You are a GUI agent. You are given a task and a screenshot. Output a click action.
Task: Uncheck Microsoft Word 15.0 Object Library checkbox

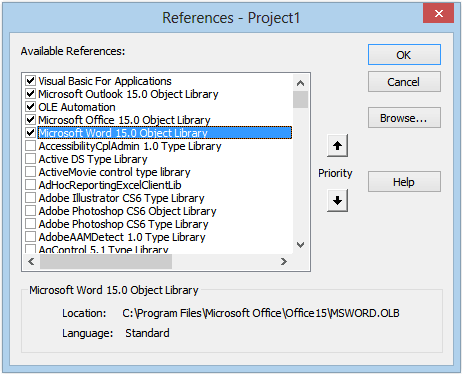tap(30, 133)
